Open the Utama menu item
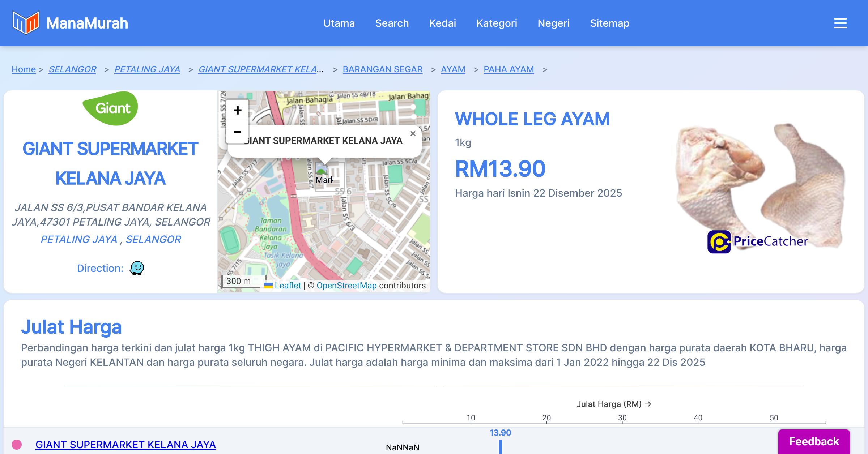Viewport: 868px width, 454px height. click(x=339, y=23)
